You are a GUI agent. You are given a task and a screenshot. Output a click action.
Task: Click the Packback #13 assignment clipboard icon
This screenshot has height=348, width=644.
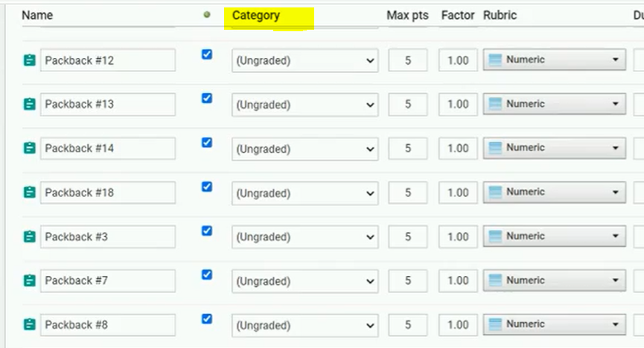(x=29, y=104)
